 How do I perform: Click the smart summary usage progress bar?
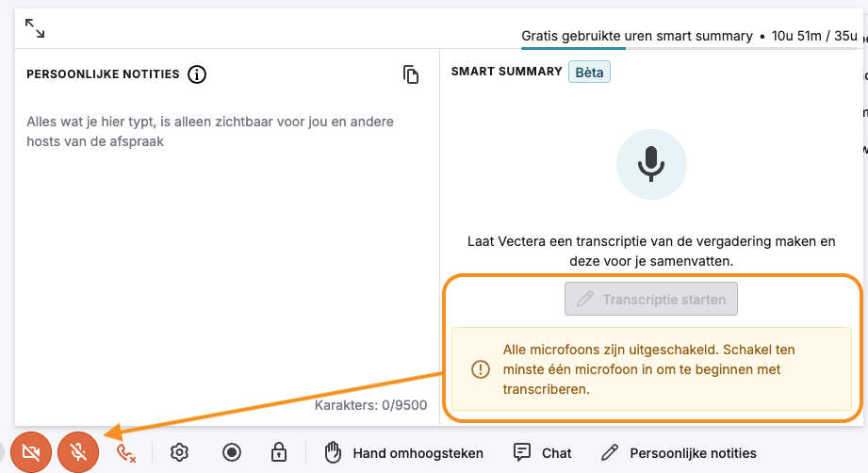[x=689, y=49]
